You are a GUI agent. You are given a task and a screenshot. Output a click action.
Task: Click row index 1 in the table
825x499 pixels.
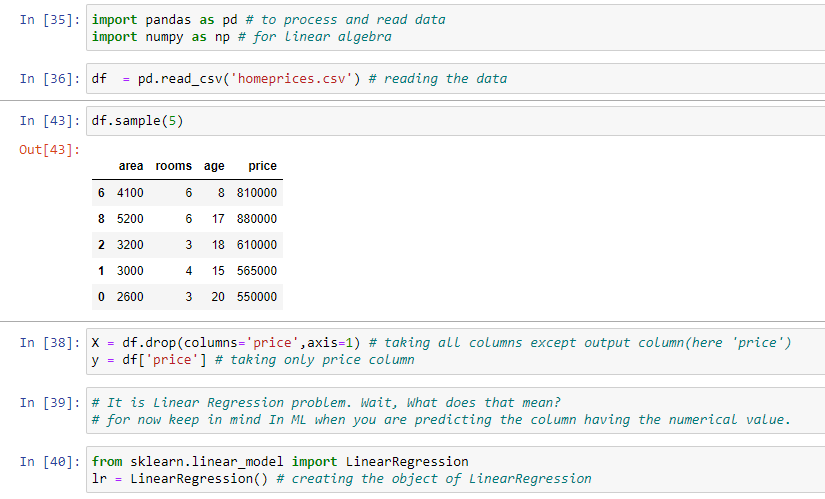(x=101, y=271)
